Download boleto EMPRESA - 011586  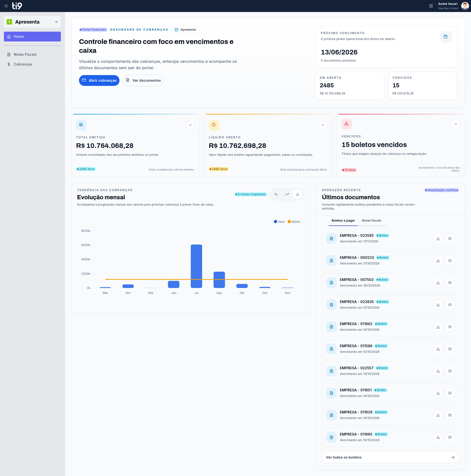[x=438, y=349]
